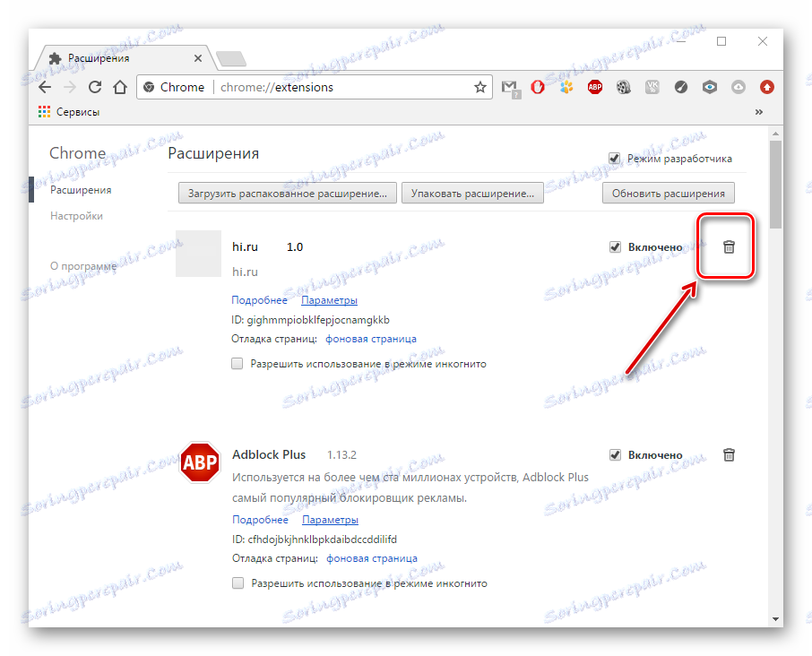
Task: Open Подробнее link for hi.ru
Action: point(259,300)
